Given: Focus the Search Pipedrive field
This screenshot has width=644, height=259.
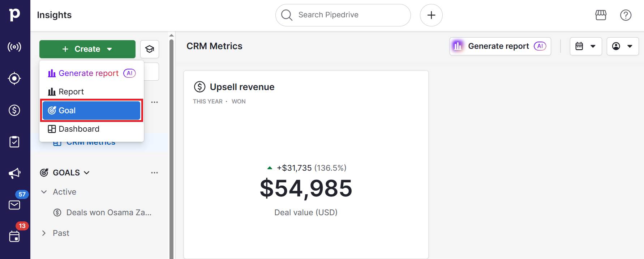Looking at the screenshot, I should (343, 15).
